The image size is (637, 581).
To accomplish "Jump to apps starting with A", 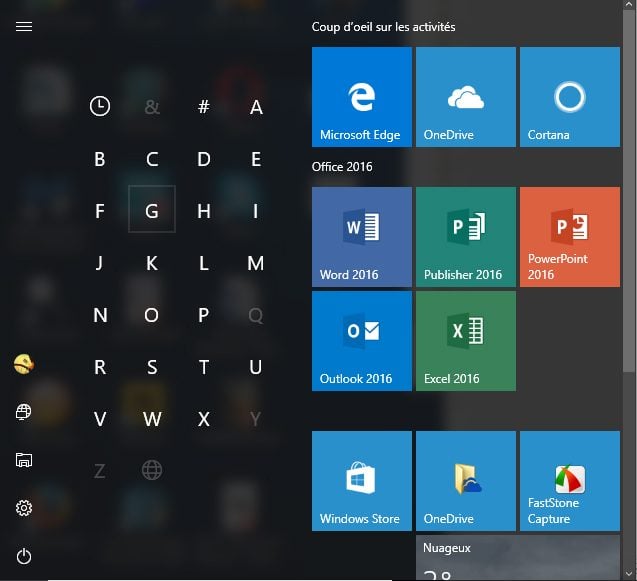I will tap(256, 106).
